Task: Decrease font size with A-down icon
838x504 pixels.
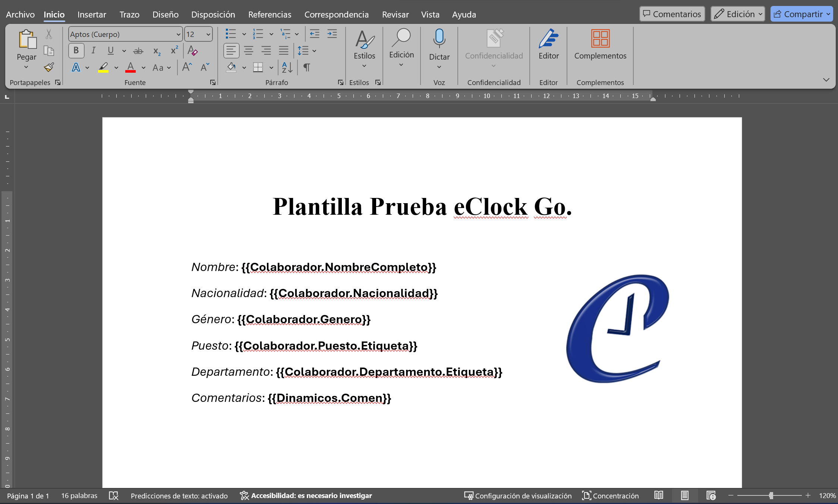Action: click(x=205, y=67)
